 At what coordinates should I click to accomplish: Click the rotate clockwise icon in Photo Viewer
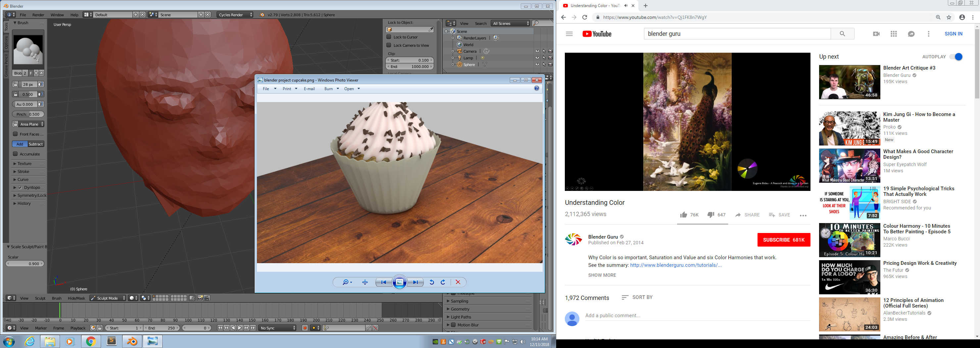pos(443,282)
